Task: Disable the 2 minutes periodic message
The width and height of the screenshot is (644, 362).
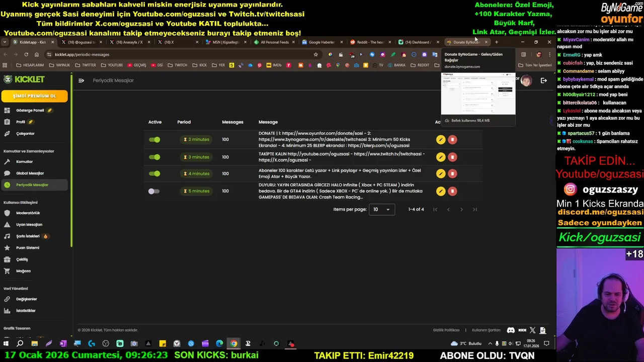Action: coord(154,140)
